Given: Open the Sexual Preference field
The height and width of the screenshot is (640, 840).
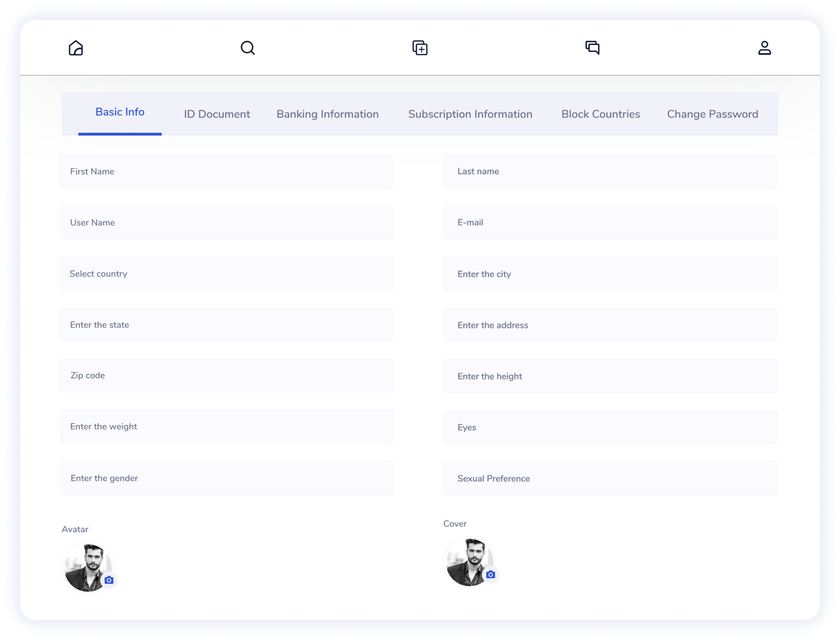Looking at the screenshot, I should 610,478.
